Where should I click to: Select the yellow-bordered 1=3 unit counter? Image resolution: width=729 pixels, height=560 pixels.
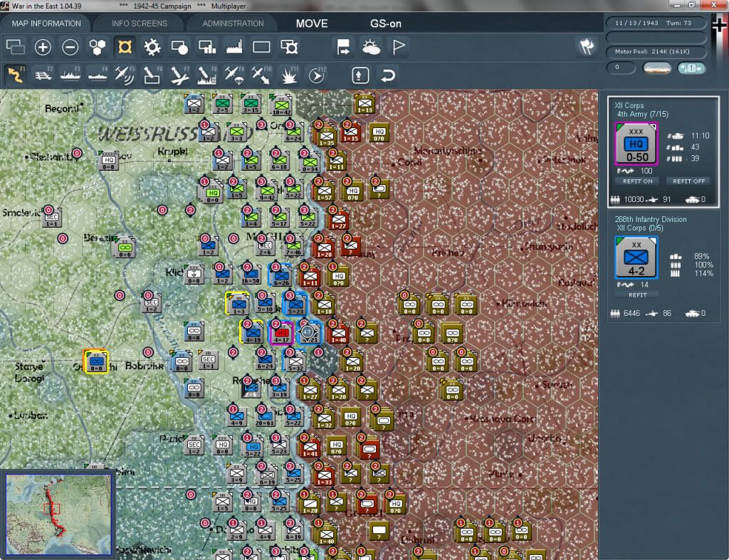[238, 304]
